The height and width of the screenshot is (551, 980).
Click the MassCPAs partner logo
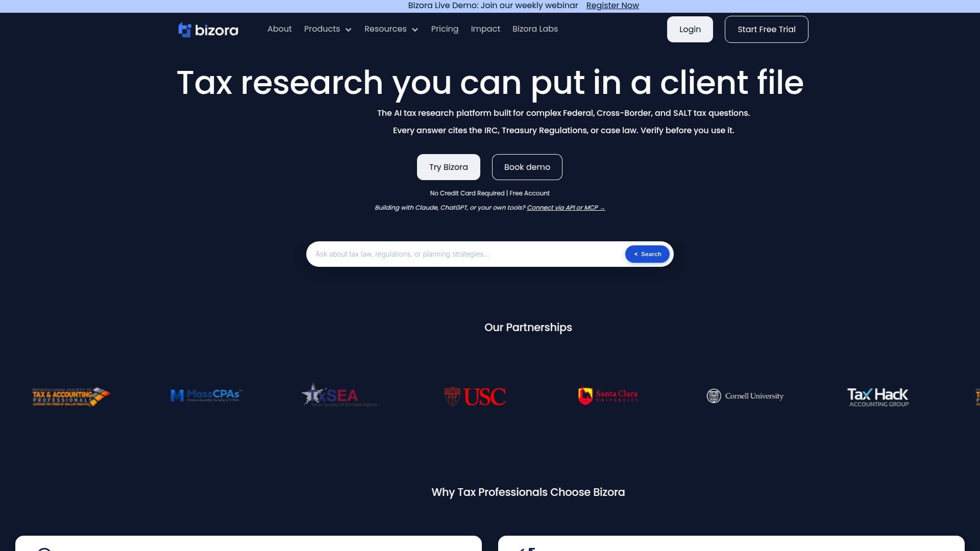[206, 395]
